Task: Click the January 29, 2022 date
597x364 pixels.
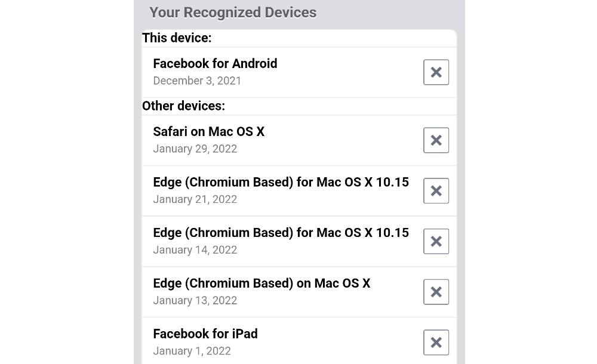Action: click(195, 149)
